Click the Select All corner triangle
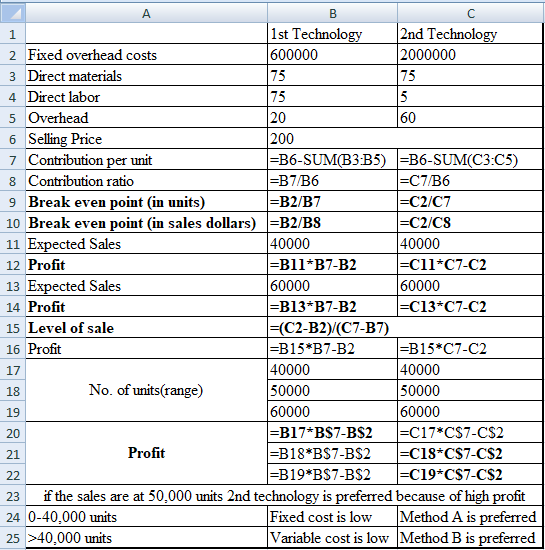 pyautogui.click(x=13, y=13)
